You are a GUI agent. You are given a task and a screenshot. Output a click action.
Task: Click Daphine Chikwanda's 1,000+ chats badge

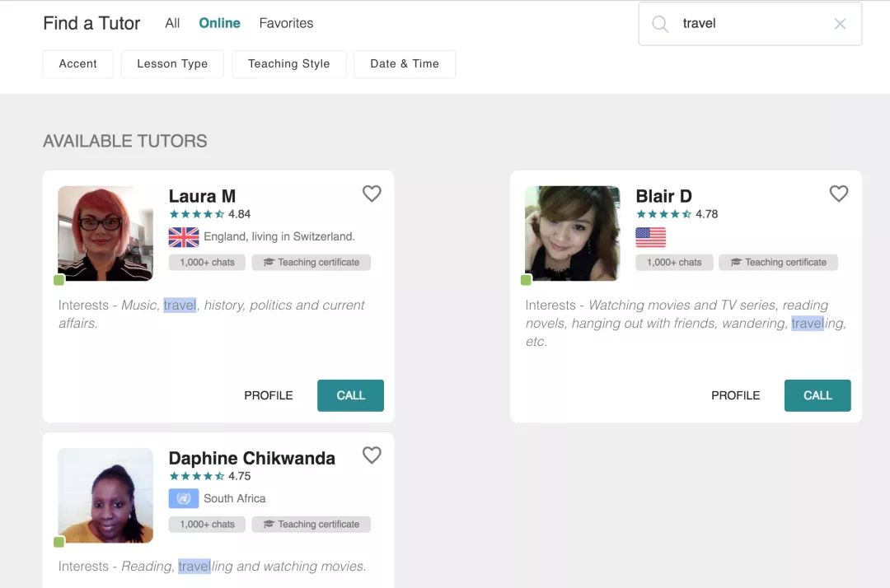click(207, 525)
